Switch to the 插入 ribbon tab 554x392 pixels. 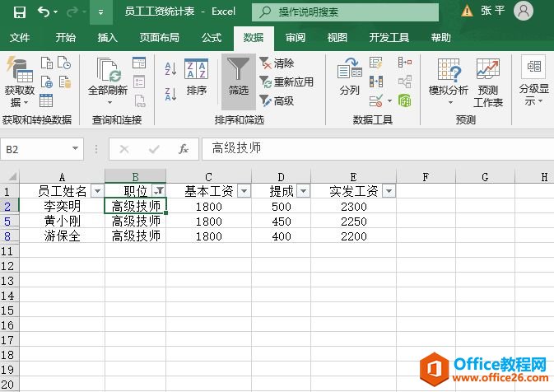pos(107,38)
